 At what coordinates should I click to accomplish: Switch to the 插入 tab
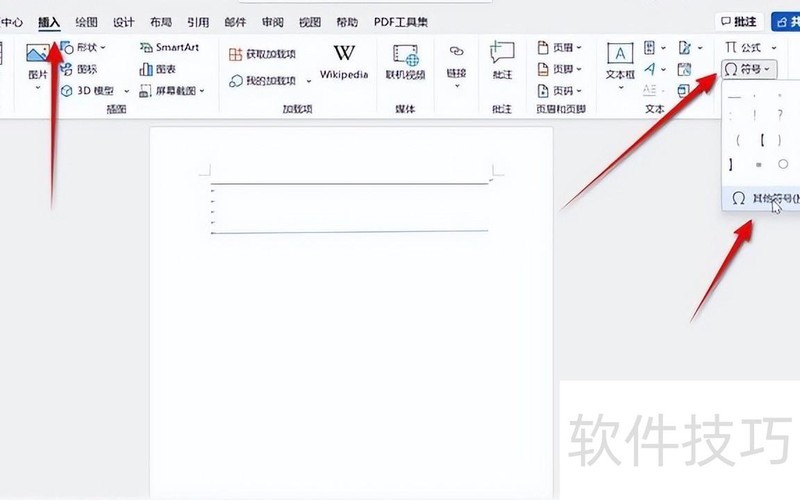click(x=49, y=22)
